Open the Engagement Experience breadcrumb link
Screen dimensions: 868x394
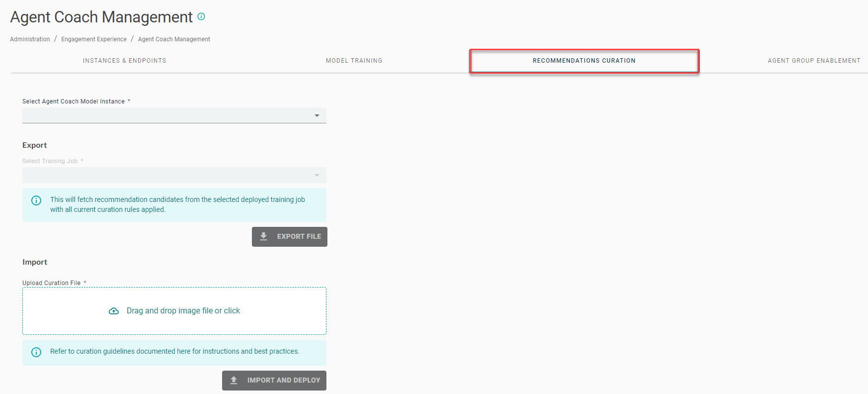[x=94, y=39]
